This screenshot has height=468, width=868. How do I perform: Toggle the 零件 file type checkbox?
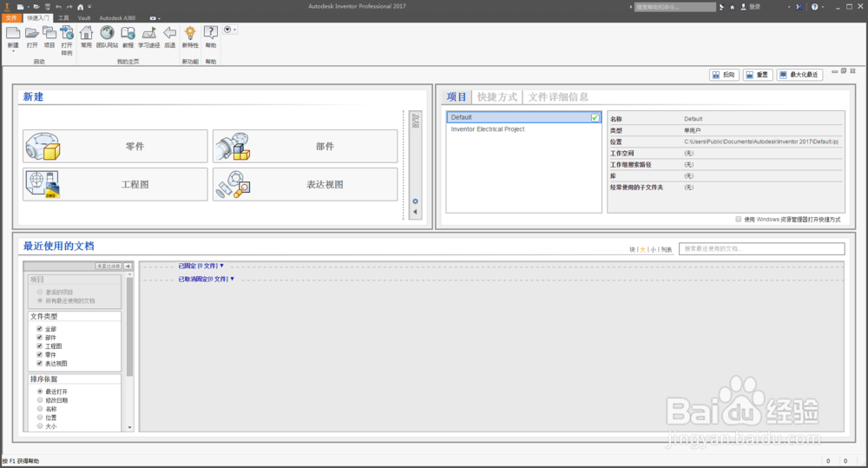39,354
